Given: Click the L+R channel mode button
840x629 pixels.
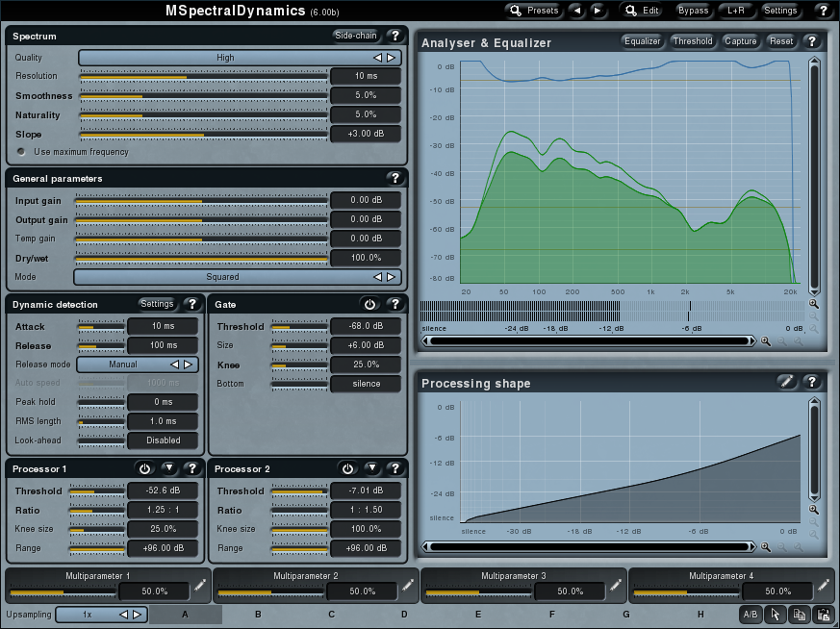Looking at the screenshot, I should click(736, 11).
